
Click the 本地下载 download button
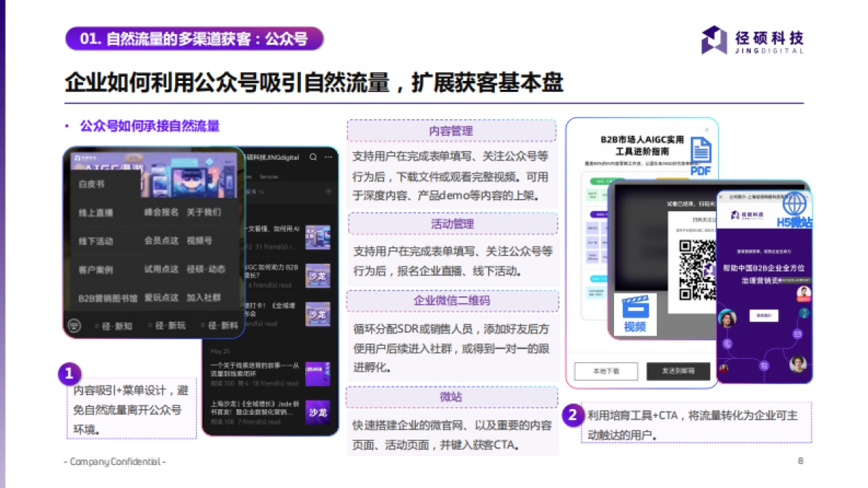tap(605, 371)
